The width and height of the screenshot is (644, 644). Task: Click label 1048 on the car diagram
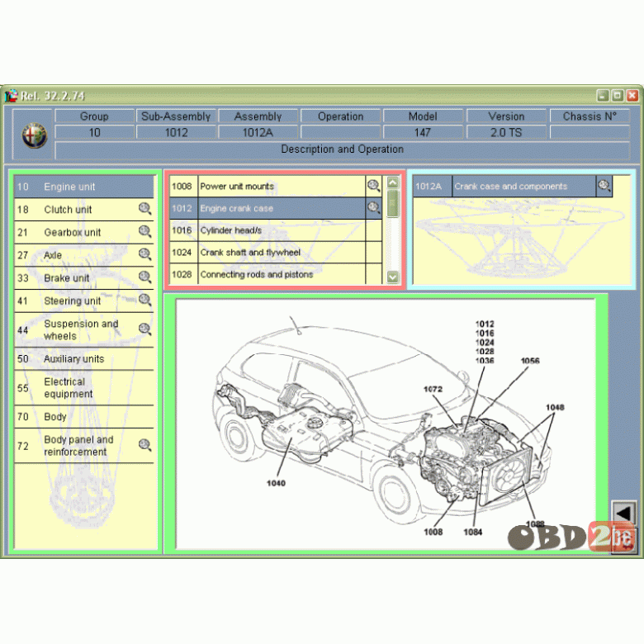point(555,407)
